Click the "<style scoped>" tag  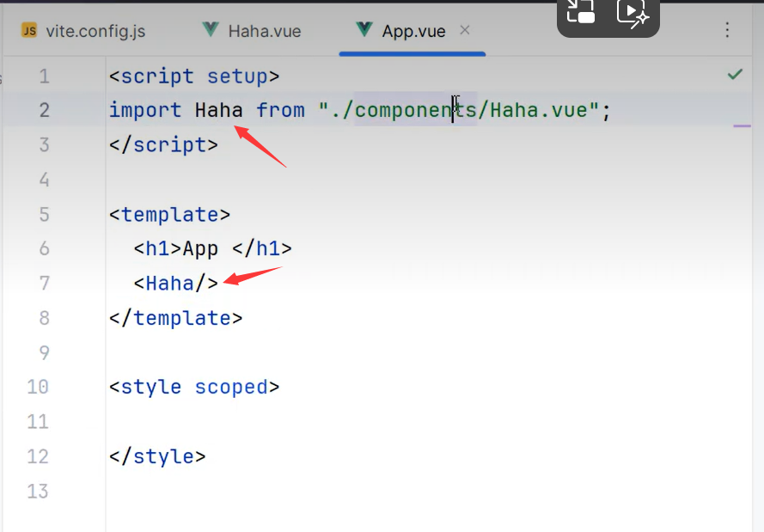click(194, 388)
